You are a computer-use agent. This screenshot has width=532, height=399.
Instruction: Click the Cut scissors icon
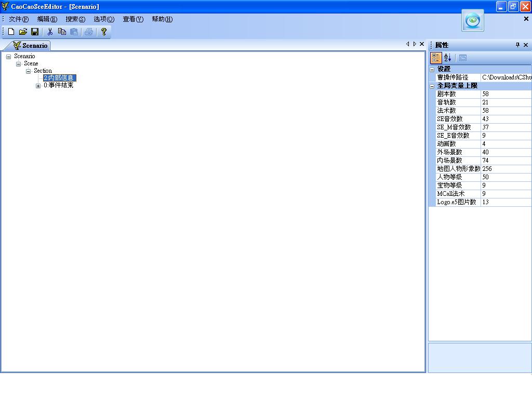click(50, 32)
